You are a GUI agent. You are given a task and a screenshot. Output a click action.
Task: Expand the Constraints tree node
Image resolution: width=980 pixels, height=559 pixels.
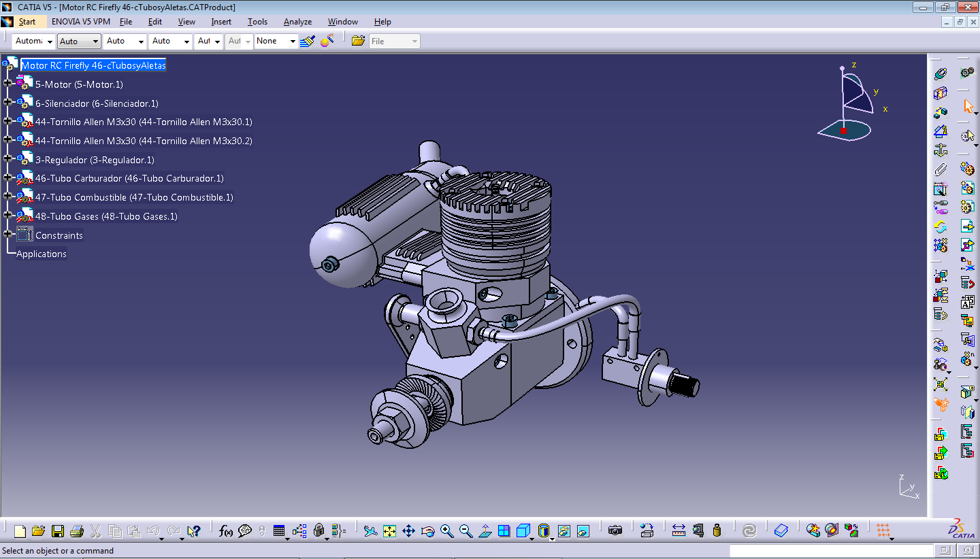(x=8, y=234)
